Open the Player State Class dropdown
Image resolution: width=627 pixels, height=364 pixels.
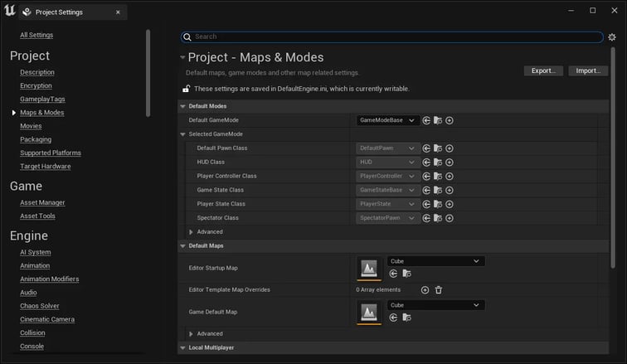click(x=388, y=204)
